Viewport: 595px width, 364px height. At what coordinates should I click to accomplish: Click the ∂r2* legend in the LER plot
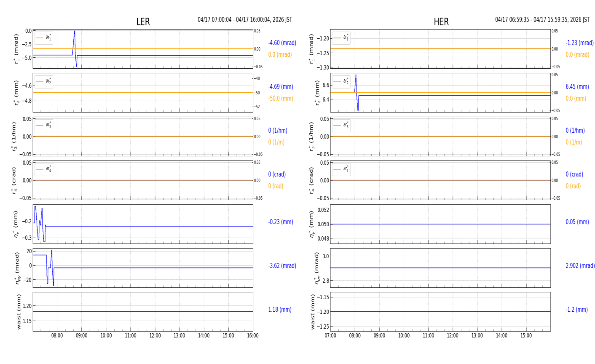tap(44, 82)
